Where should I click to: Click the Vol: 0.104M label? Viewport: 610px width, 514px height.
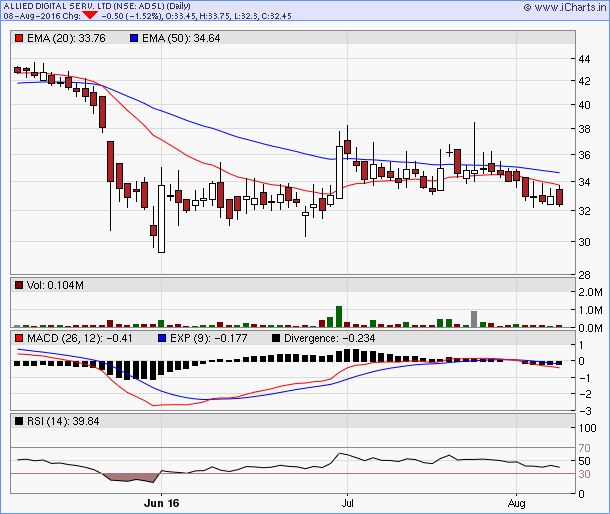coord(55,285)
